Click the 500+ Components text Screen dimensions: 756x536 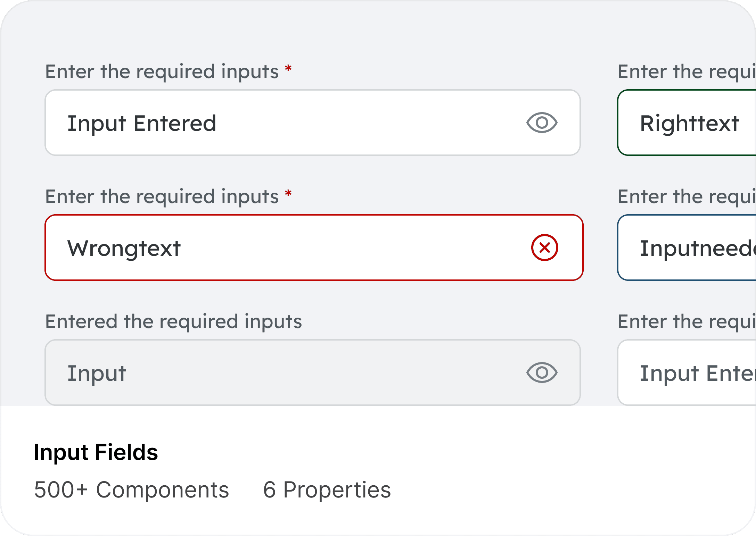[131, 490]
